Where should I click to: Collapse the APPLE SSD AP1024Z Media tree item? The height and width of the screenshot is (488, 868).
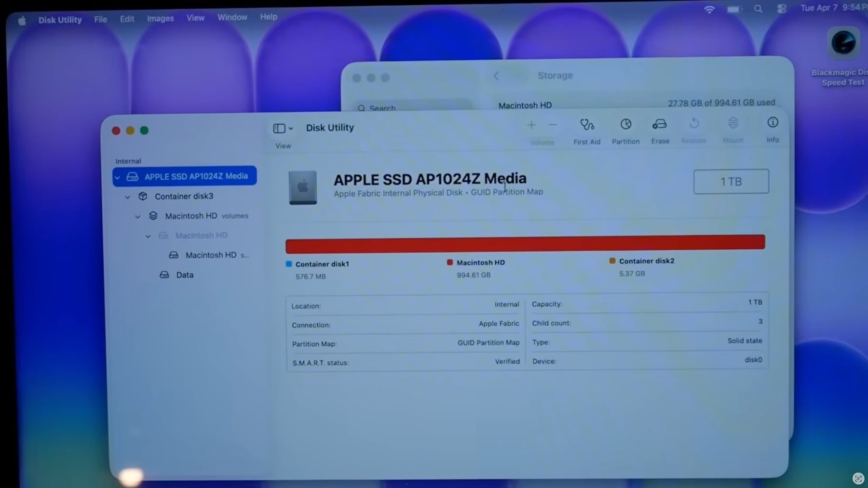(117, 177)
